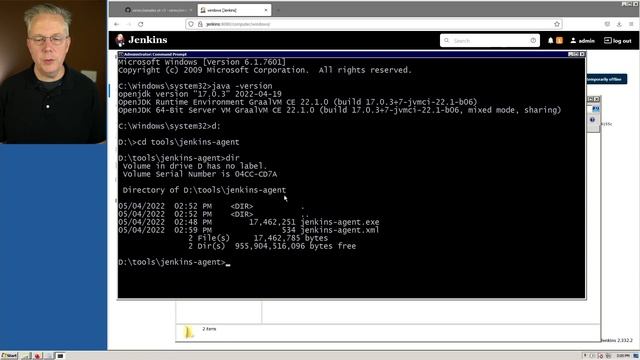
Task: Click the temporarily offline button
Action: 606,79
